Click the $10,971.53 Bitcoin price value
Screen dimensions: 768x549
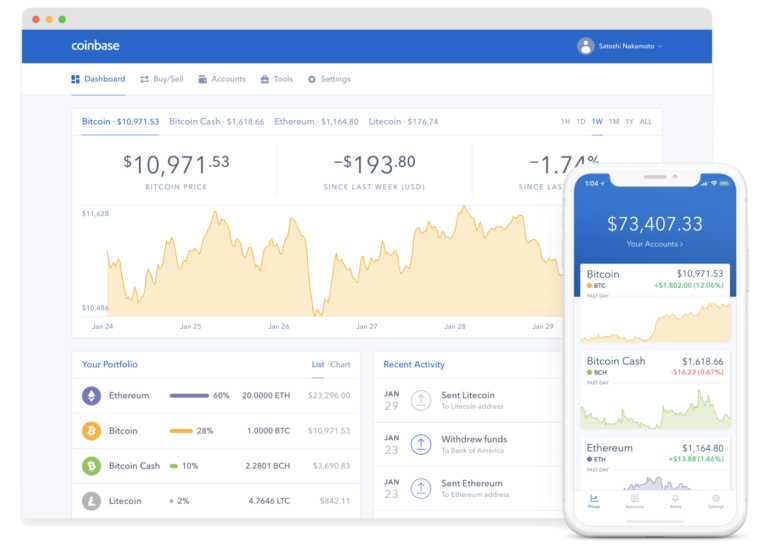point(176,165)
